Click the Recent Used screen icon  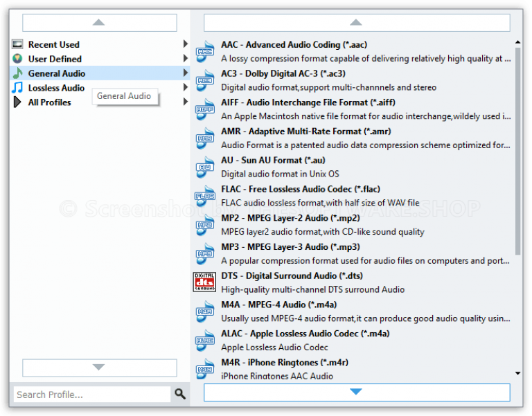point(17,44)
